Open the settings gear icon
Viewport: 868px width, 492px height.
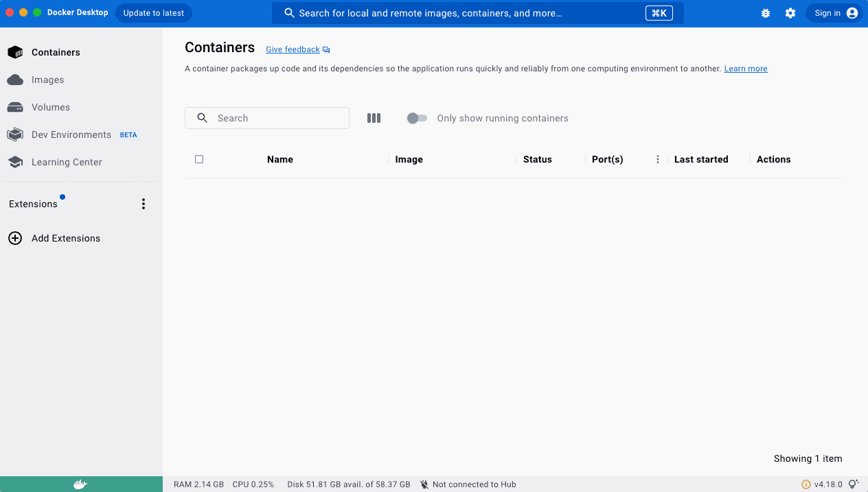[790, 13]
